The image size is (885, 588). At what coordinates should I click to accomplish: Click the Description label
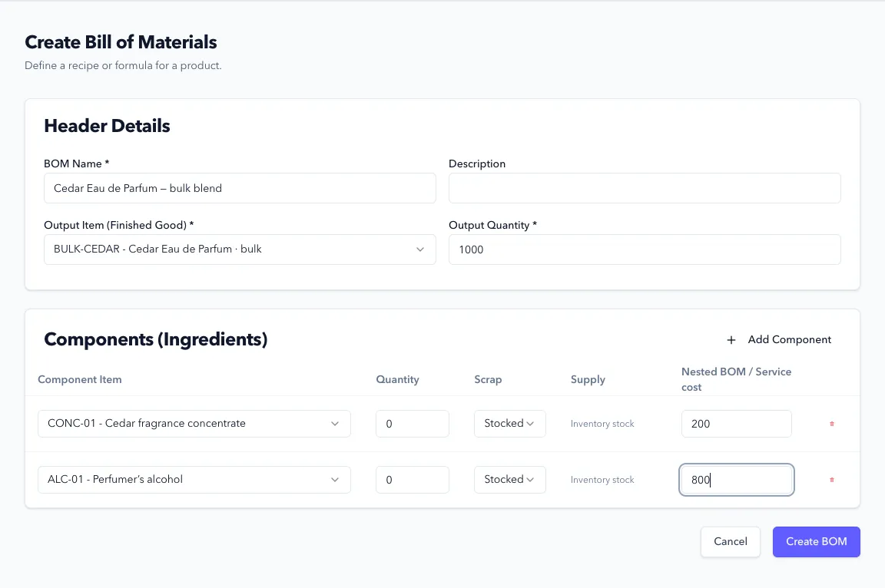[477, 164]
